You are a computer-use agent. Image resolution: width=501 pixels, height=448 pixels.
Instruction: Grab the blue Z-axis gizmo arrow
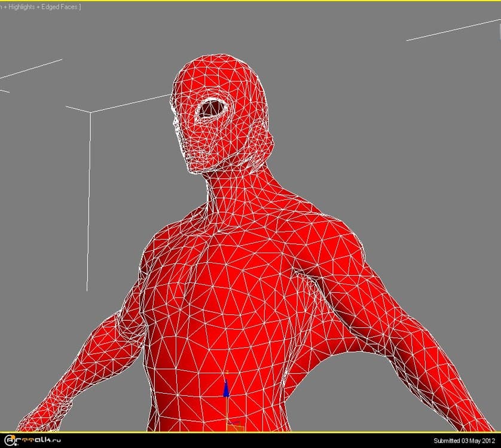(226, 388)
